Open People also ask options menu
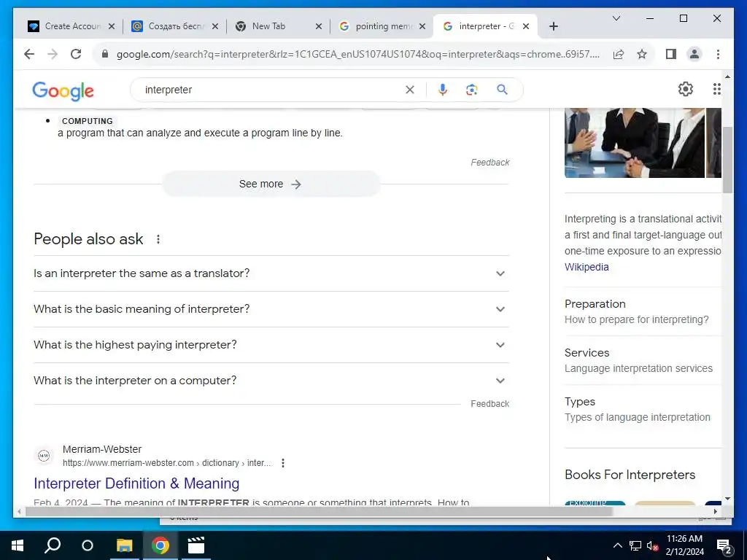This screenshot has width=747, height=560. coord(158,239)
